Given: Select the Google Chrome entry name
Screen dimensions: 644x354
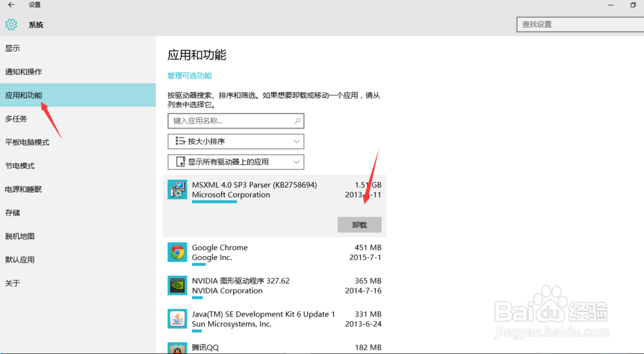Looking at the screenshot, I should (220, 248).
